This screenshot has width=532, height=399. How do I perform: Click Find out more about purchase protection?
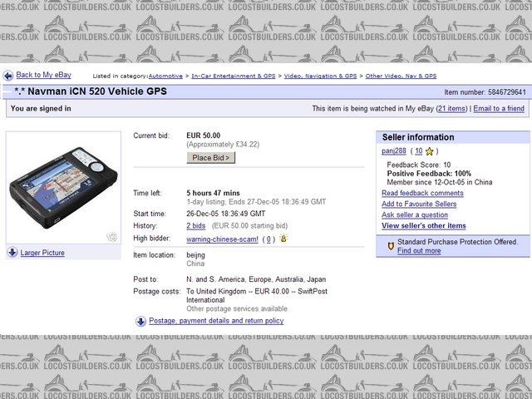tap(419, 251)
